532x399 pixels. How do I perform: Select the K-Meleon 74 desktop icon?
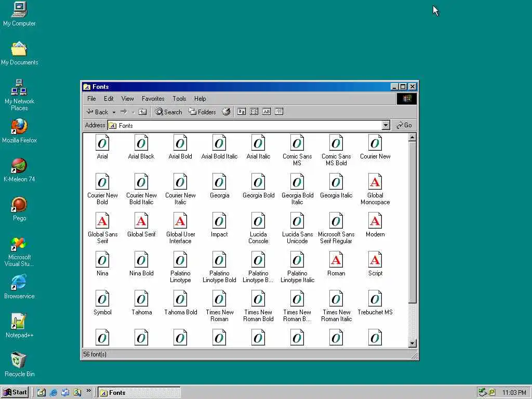[19, 170]
